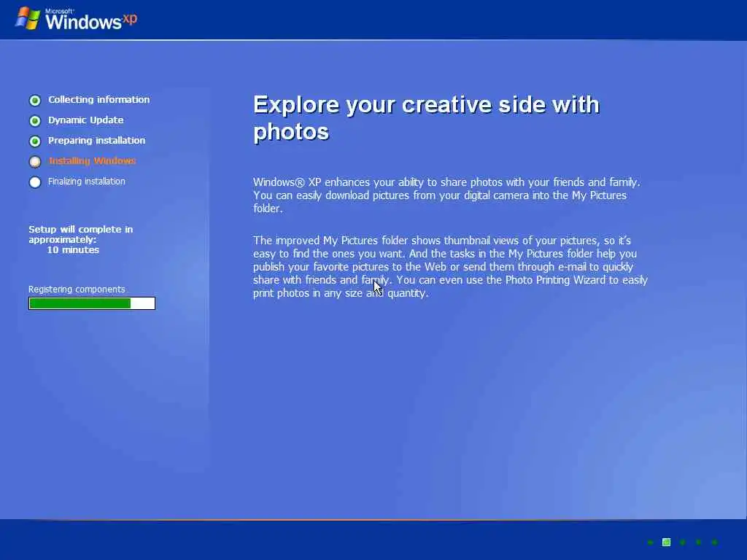Click the orange 'Installing Windows' label
Viewport: 747px width, 560px height.
pyautogui.click(x=93, y=161)
